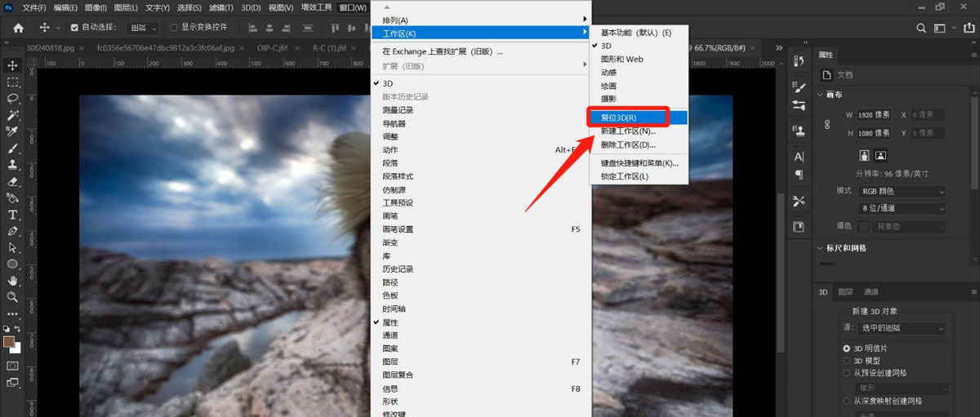Select the Move tool in the toolbox

(x=12, y=66)
